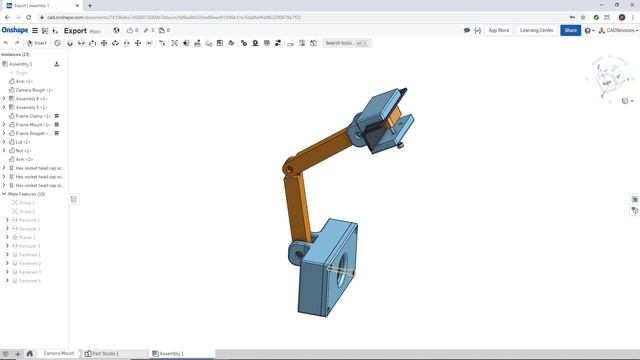
Task: Click the create version icon beside Export
Action: click(55, 30)
